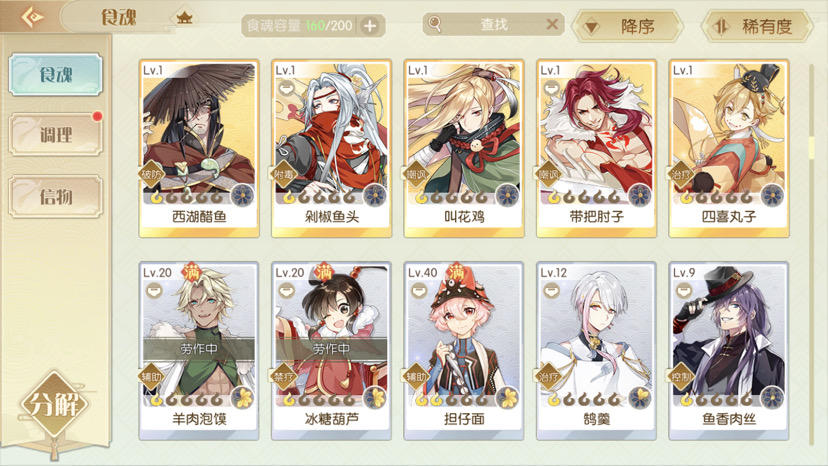This screenshot has height=466, width=828.
Task: Click the 查找 search field
Action: click(x=493, y=24)
